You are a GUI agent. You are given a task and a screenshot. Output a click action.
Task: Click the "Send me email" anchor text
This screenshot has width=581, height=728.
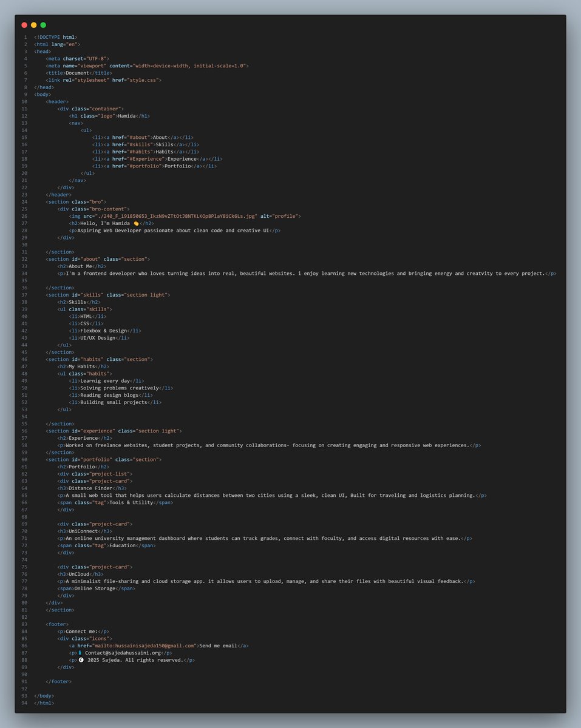(218, 646)
